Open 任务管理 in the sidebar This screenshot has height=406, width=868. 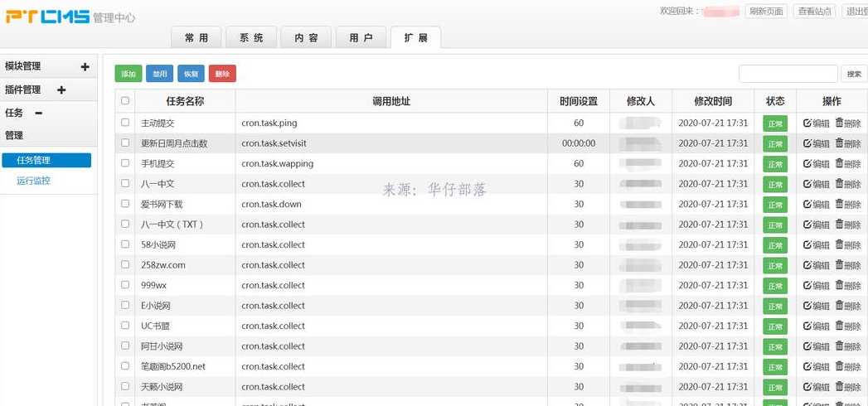point(46,161)
